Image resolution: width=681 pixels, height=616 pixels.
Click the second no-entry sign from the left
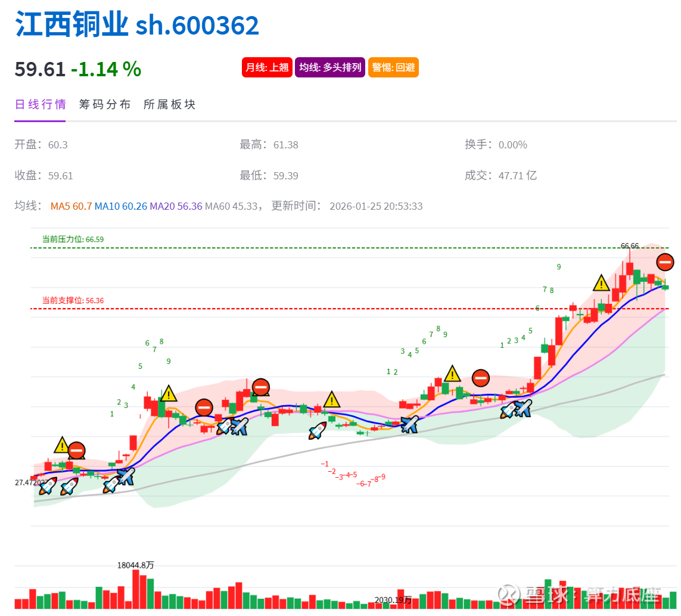point(204,407)
